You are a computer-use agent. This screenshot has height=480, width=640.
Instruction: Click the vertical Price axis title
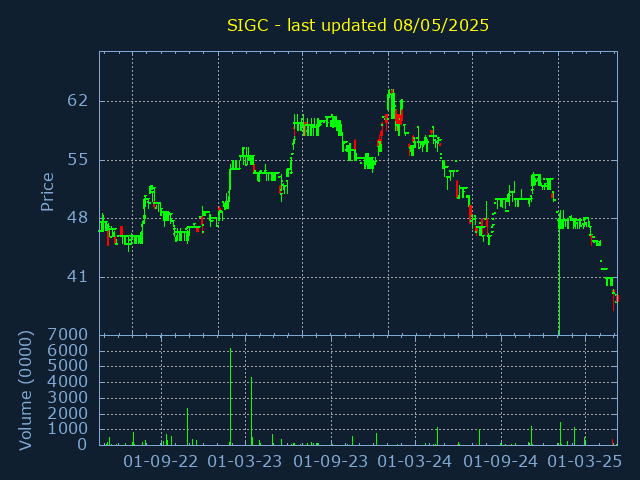47,192
